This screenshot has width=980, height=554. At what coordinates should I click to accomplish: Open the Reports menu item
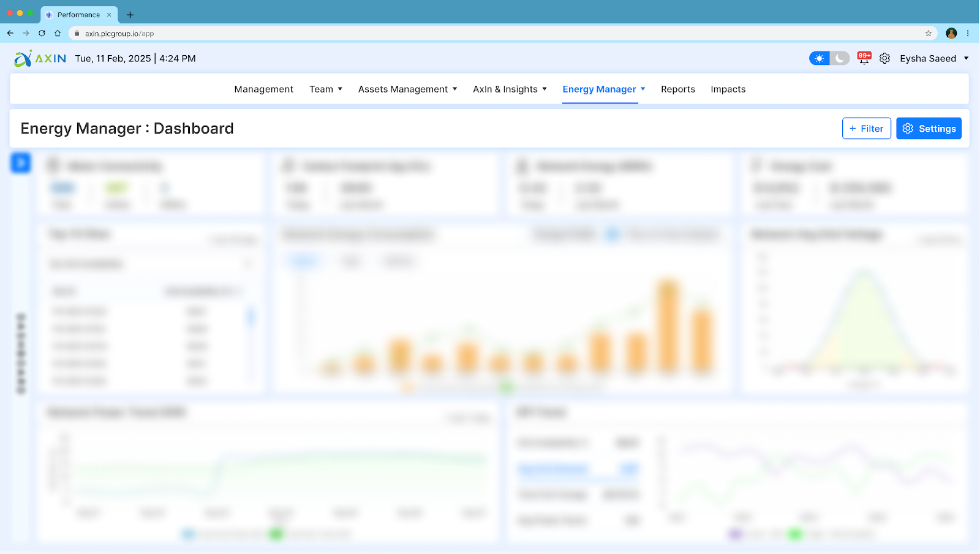[x=677, y=89]
